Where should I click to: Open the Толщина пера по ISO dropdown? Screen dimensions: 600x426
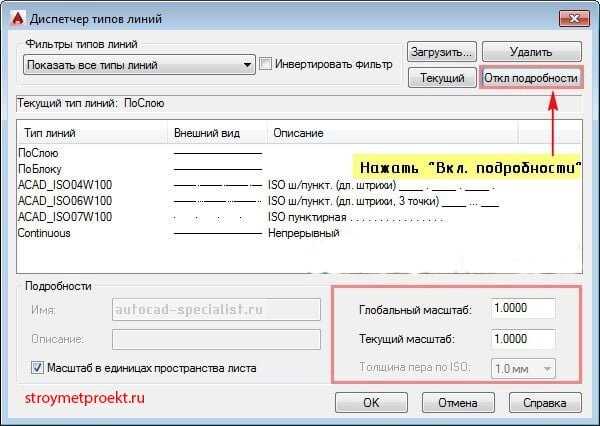coord(523,369)
